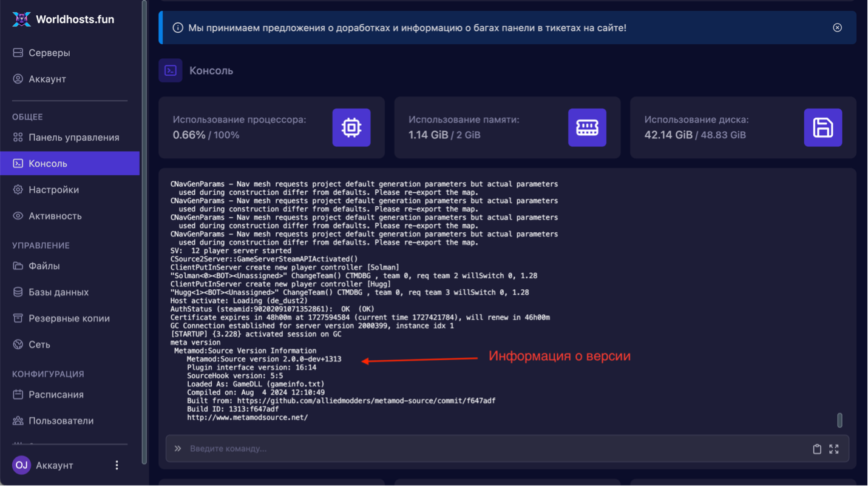The height and width of the screenshot is (487, 868).
Task: Select Настройки in the sidebar
Action: 53,190
